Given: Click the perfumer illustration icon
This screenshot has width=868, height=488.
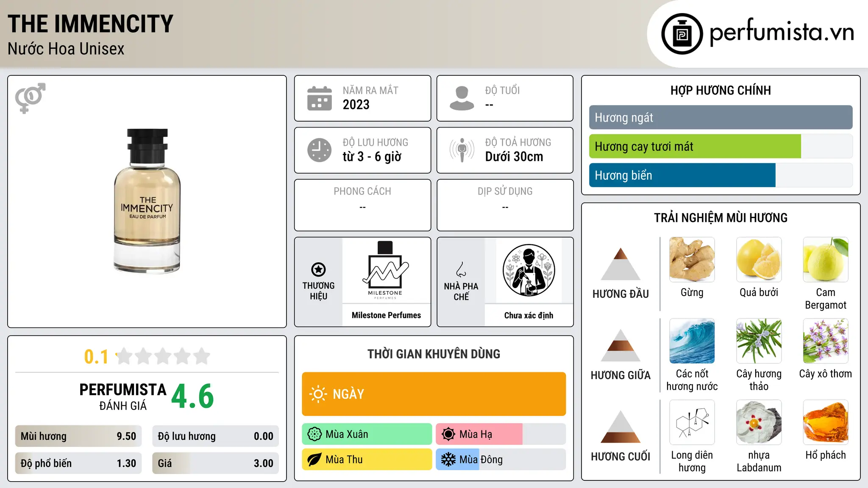Looking at the screenshot, I should coord(529,270).
